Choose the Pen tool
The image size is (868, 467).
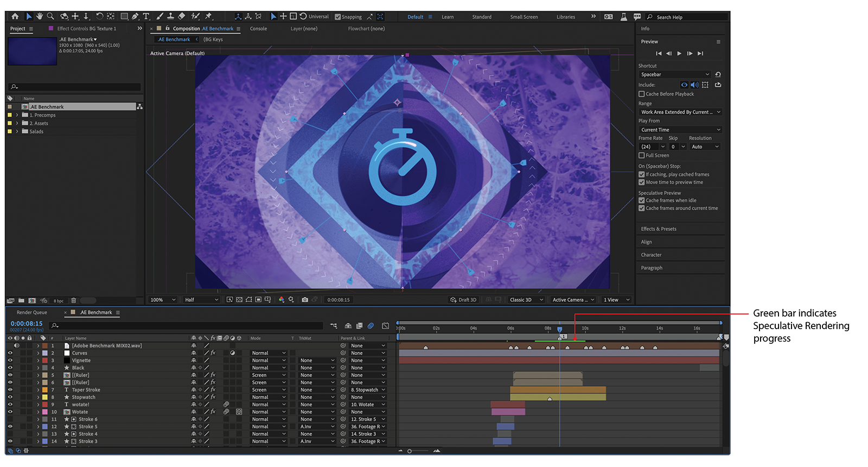[135, 16]
